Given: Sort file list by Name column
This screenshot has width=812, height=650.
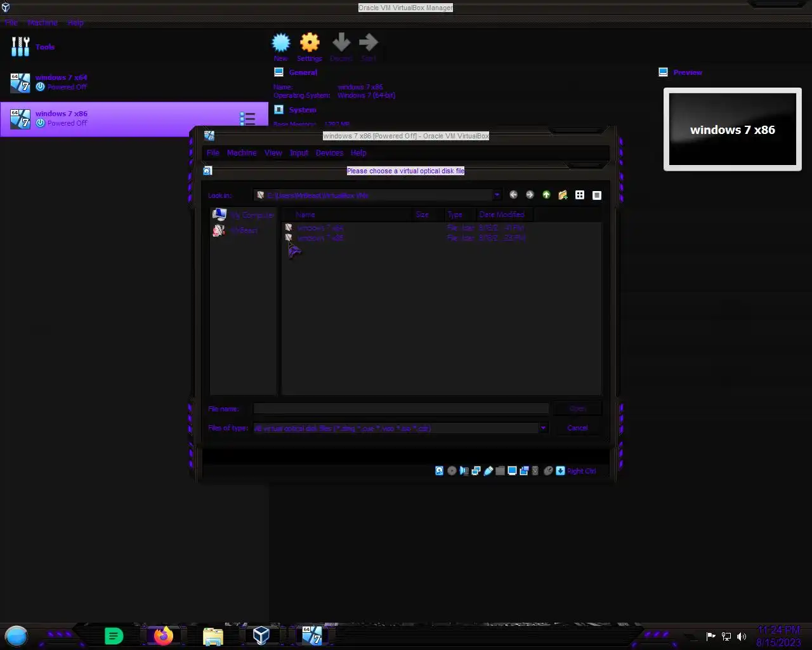Looking at the screenshot, I should 348,215.
